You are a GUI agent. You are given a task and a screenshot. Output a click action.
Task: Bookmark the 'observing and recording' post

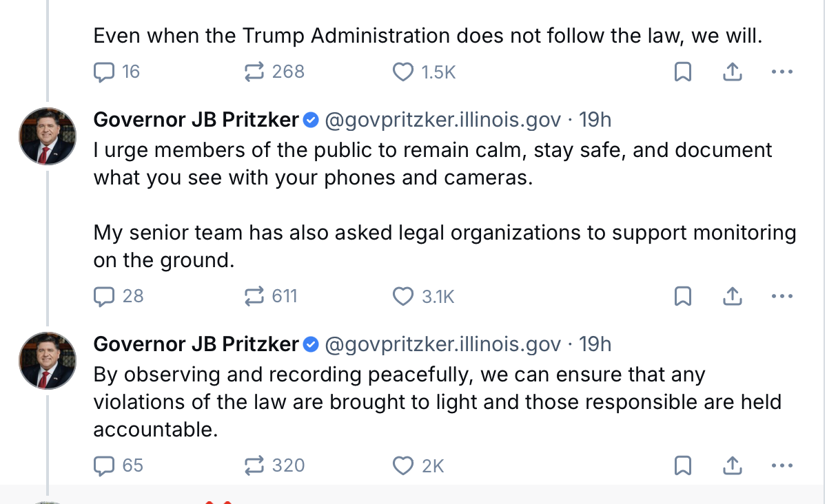(682, 465)
